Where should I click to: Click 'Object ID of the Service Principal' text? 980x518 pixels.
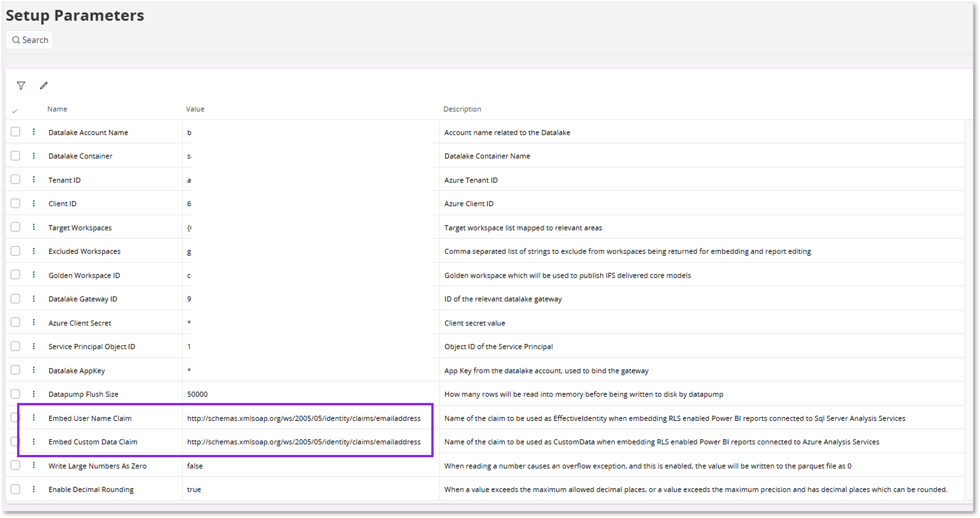click(499, 347)
